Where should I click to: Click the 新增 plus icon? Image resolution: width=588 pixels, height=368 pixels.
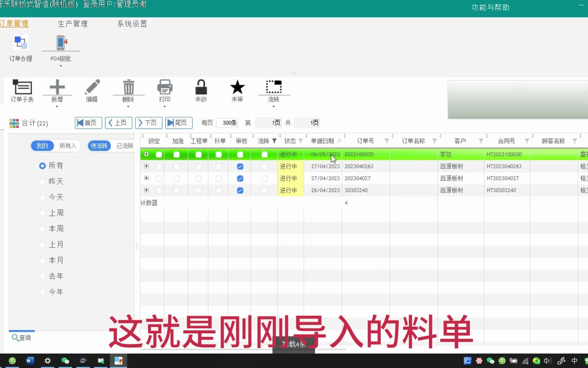pyautogui.click(x=57, y=87)
